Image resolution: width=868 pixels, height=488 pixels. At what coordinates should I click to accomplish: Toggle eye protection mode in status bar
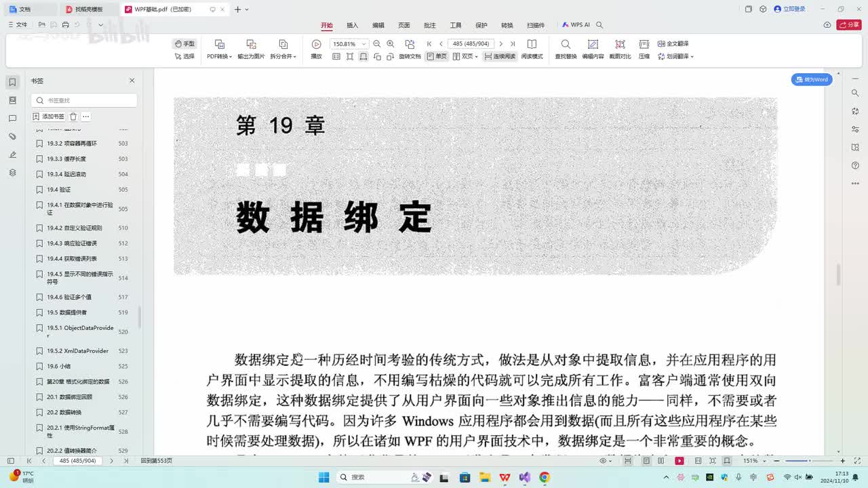[x=603, y=461]
